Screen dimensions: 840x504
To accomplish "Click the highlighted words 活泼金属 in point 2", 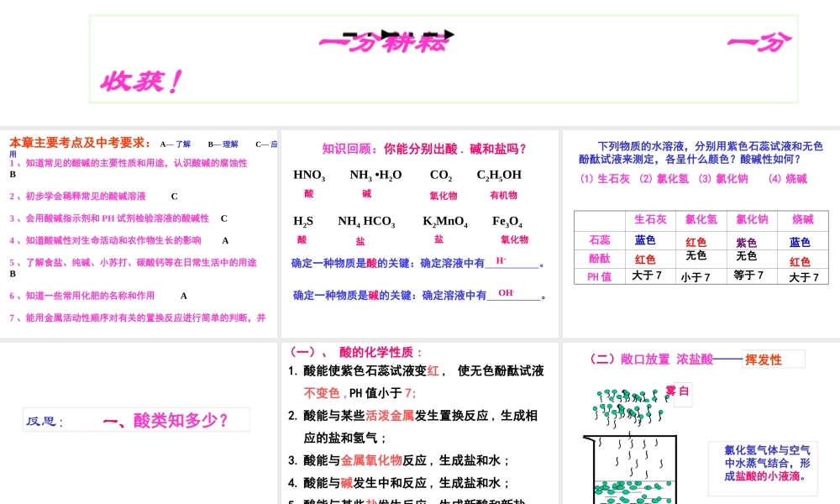I will point(390,416).
